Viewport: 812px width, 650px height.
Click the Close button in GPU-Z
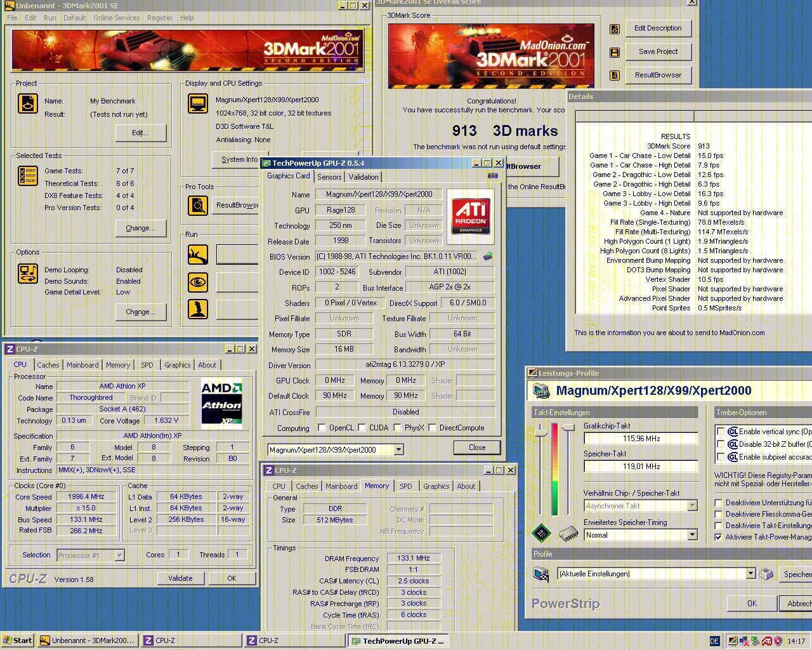click(477, 448)
